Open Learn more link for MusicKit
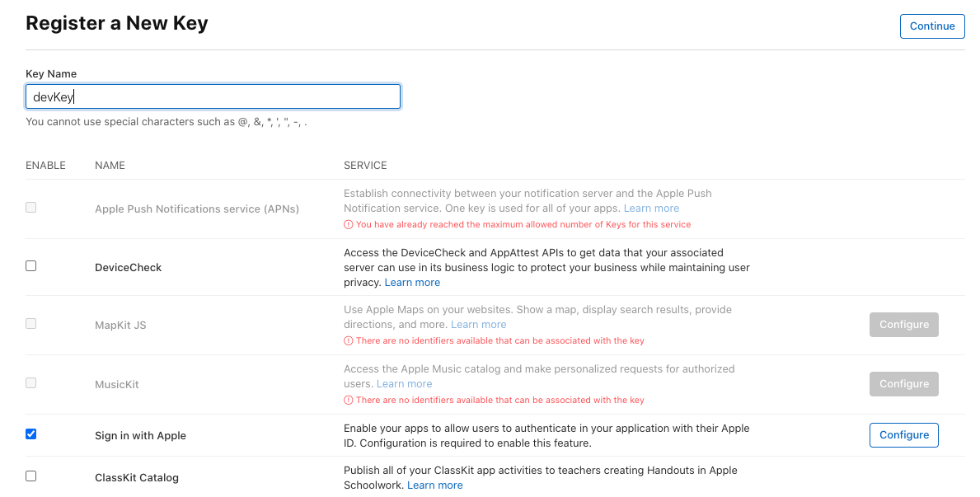This screenshot has width=980, height=497. click(404, 384)
